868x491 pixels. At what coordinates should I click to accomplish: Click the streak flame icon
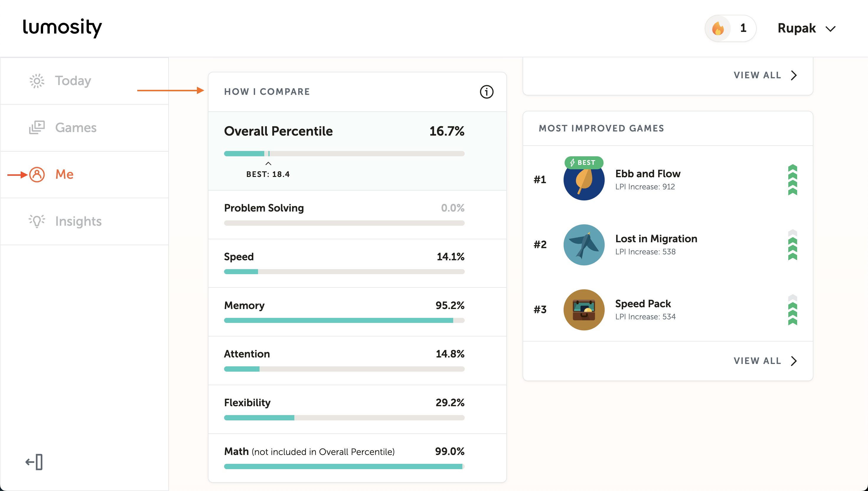718,28
